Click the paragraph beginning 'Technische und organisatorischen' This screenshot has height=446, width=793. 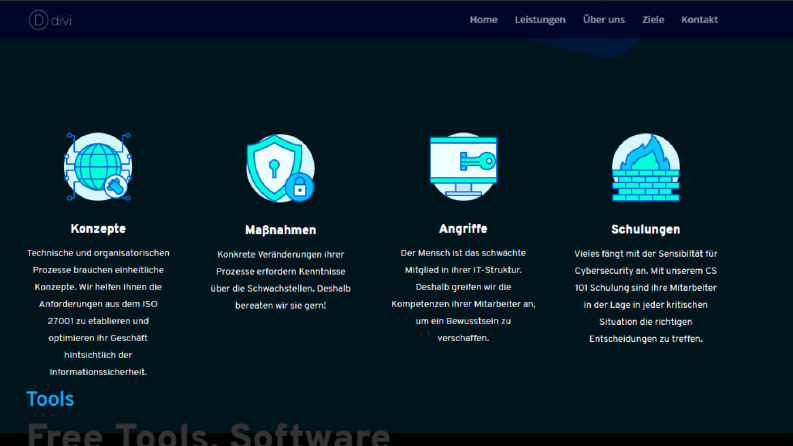[98, 313]
